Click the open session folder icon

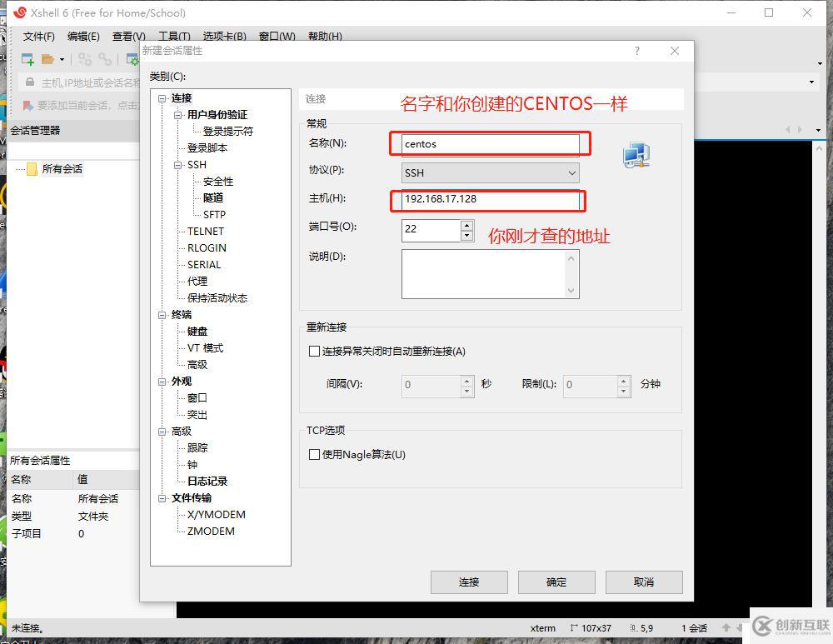click(x=47, y=59)
